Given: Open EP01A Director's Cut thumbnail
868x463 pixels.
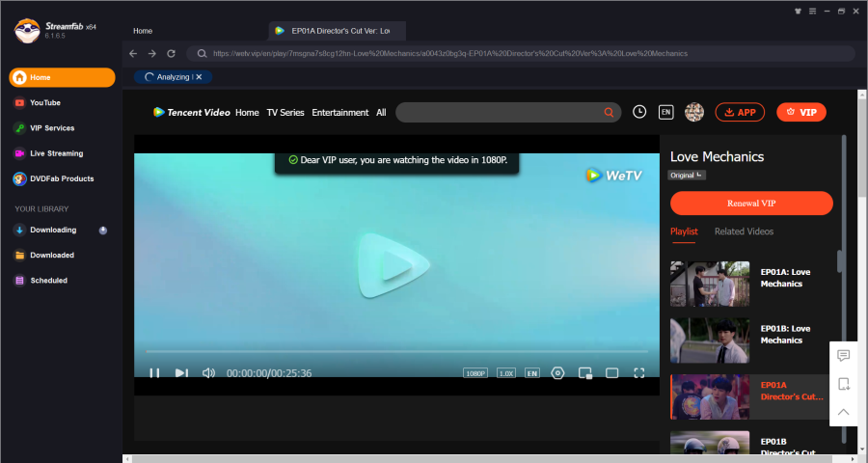Looking at the screenshot, I should tap(710, 397).
